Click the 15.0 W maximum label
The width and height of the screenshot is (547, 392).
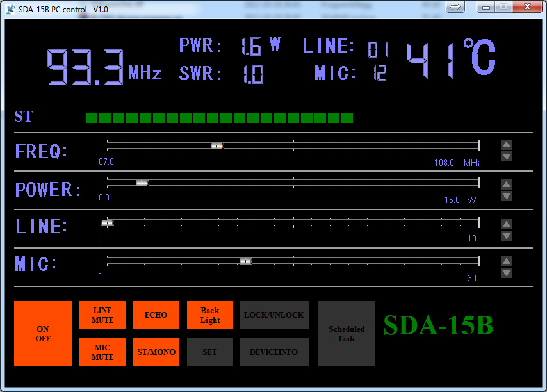click(460, 200)
